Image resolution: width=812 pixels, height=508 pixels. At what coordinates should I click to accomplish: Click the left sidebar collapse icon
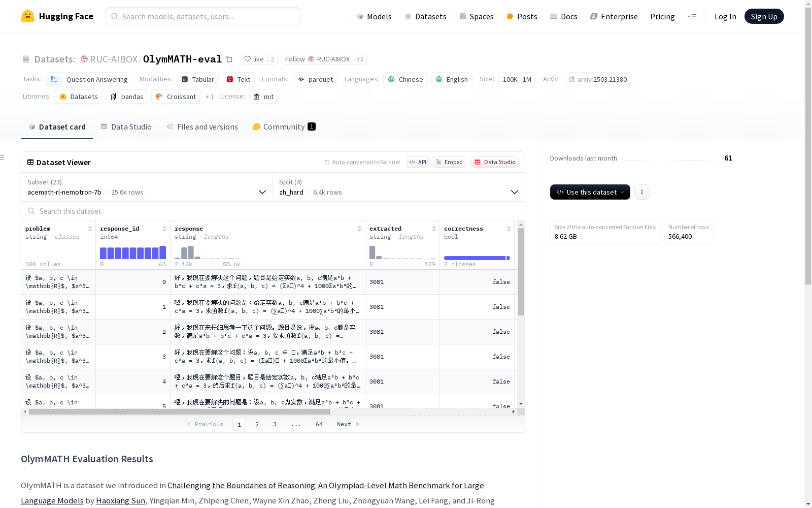click(2, 157)
